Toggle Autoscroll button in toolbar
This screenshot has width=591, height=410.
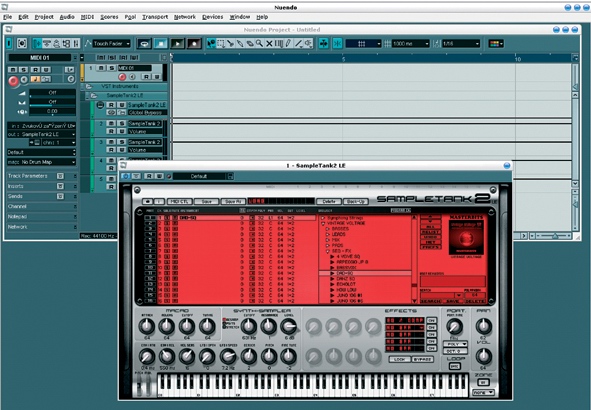(323, 44)
